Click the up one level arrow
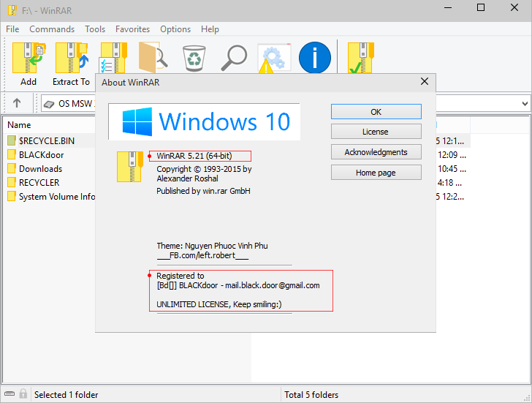 (x=17, y=103)
